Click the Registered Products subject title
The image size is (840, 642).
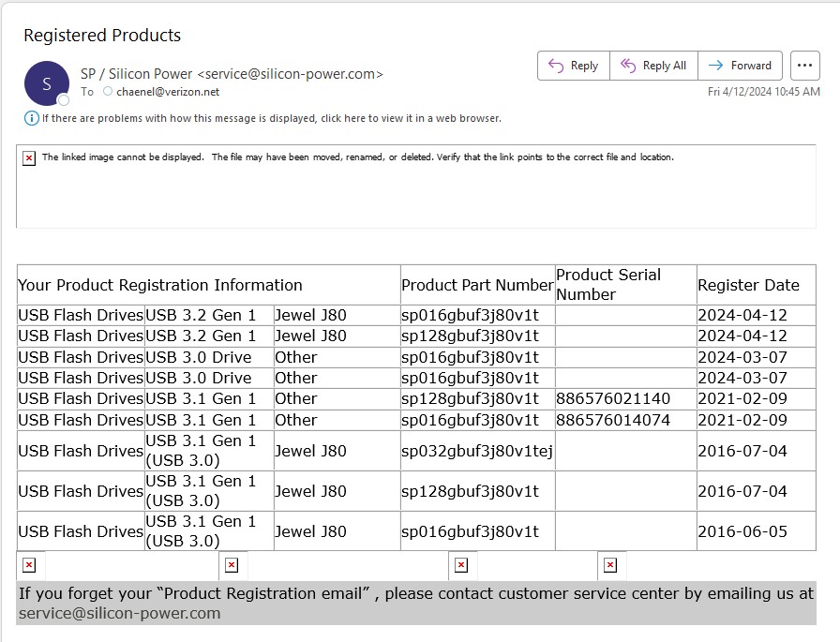click(102, 36)
